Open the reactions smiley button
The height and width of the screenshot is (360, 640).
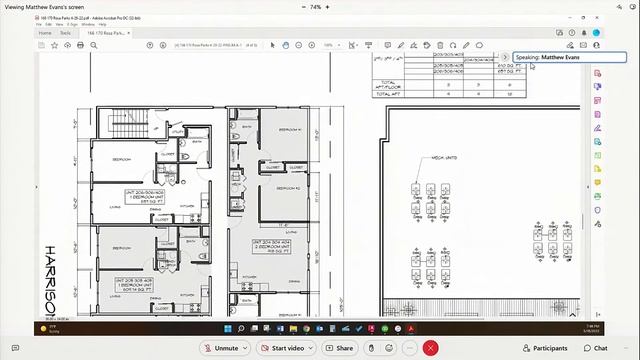pos(389,348)
